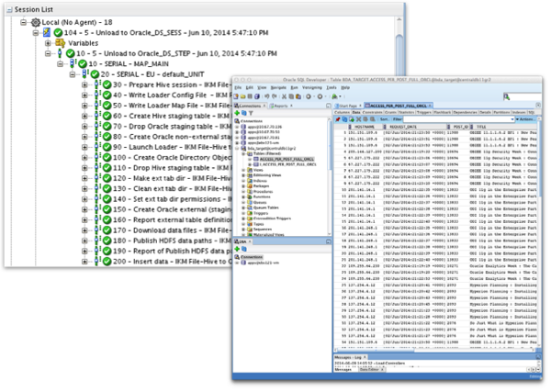Click the Sort... button in the data toolbar
This screenshot has width=551, height=392.
pyautogui.click(x=385, y=119)
